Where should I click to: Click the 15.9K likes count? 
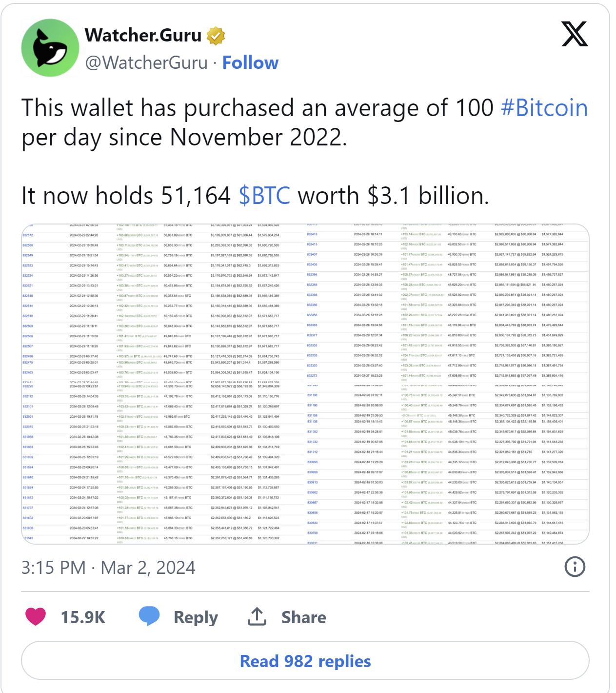[83, 617]
